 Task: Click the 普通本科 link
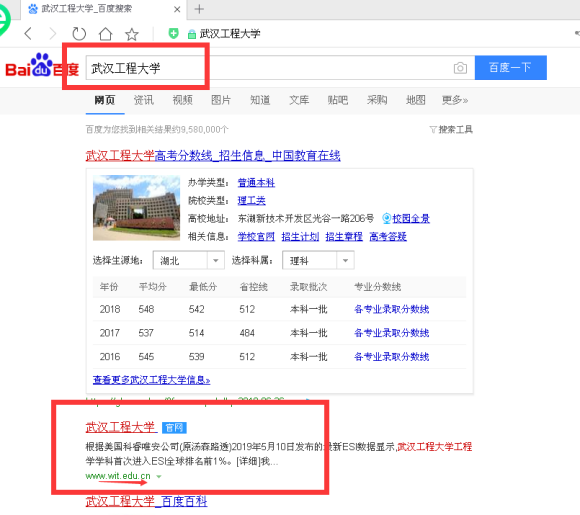(256, 183)
